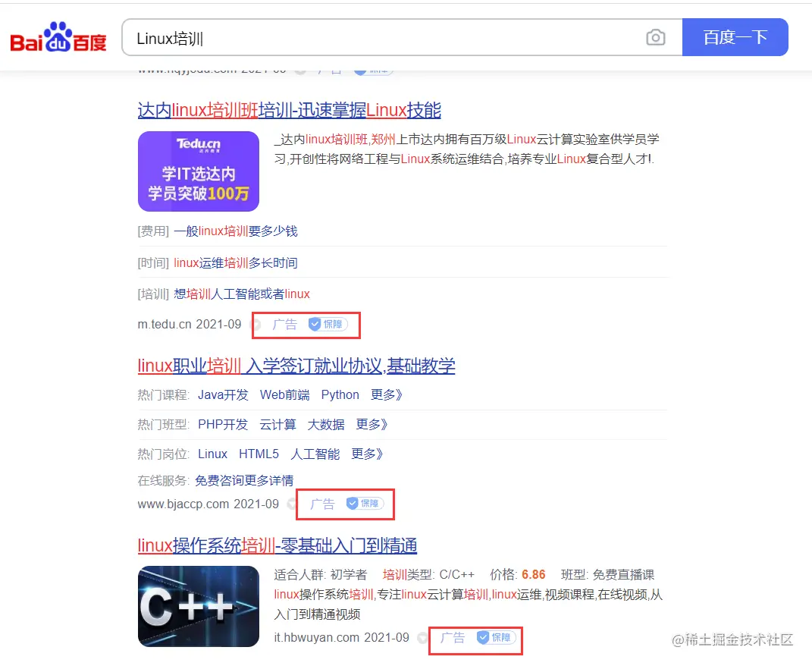812x666 pixels.
Task: Click the it.hbwuyan.com source URL
Action: [317, 637]
